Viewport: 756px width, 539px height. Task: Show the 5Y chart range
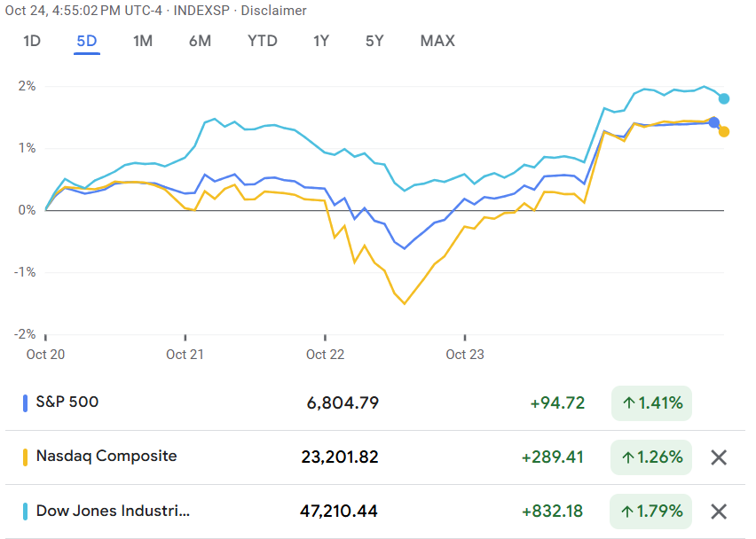pyautogui.click(x=374, y=41)
